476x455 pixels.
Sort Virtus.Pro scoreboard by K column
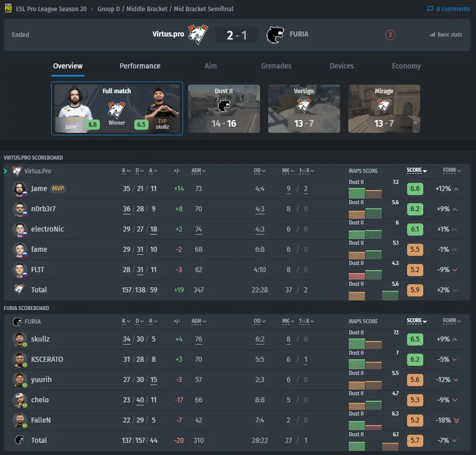tap(126, 171)
